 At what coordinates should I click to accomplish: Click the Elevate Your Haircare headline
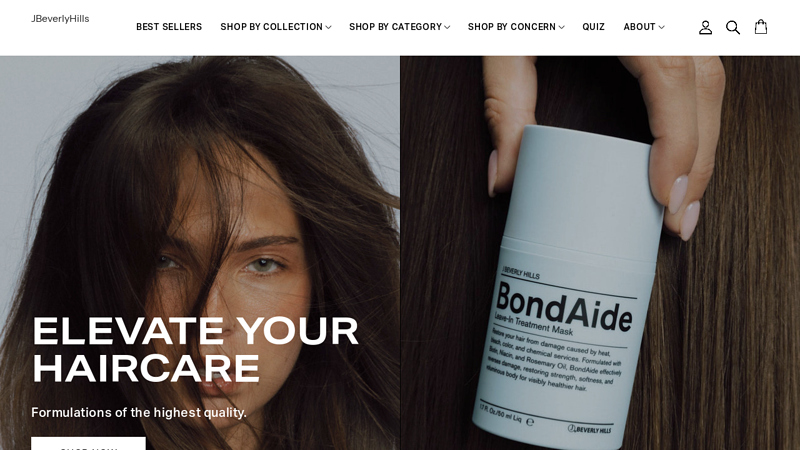pyautogui.click(x=195, y=350)
